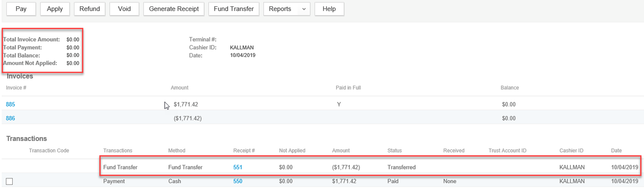Open the Reports menu button
This screenshot has width=644, height=192.
pyautogui.click(x=280, y=9)
